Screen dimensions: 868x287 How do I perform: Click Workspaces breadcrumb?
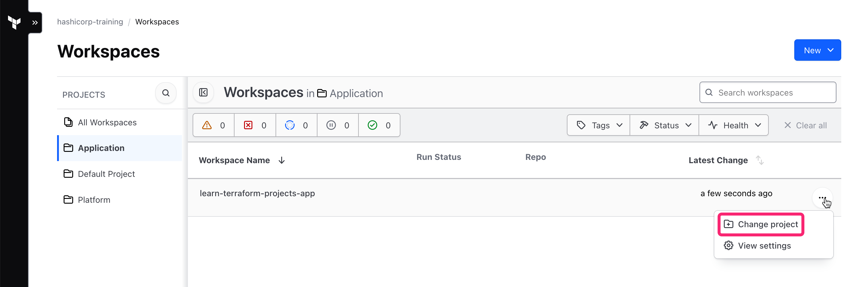point(157,22)
